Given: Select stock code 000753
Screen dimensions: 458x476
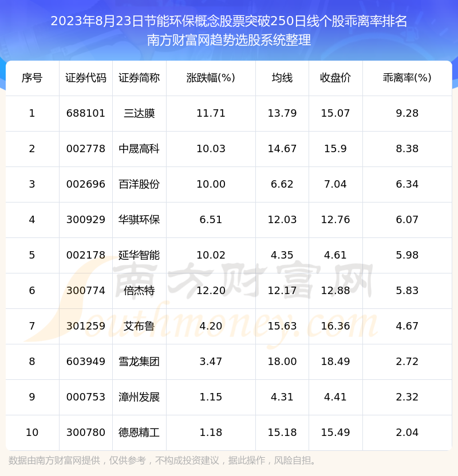Looking at the screenshot, I should click(86, 397).
